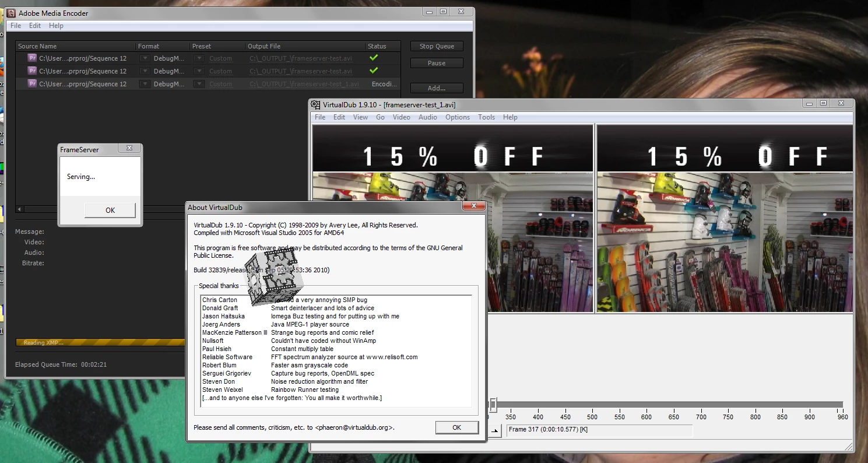Open the File menu in VirtualDub
The image size is (868, 463).
[x=320, y=117]
